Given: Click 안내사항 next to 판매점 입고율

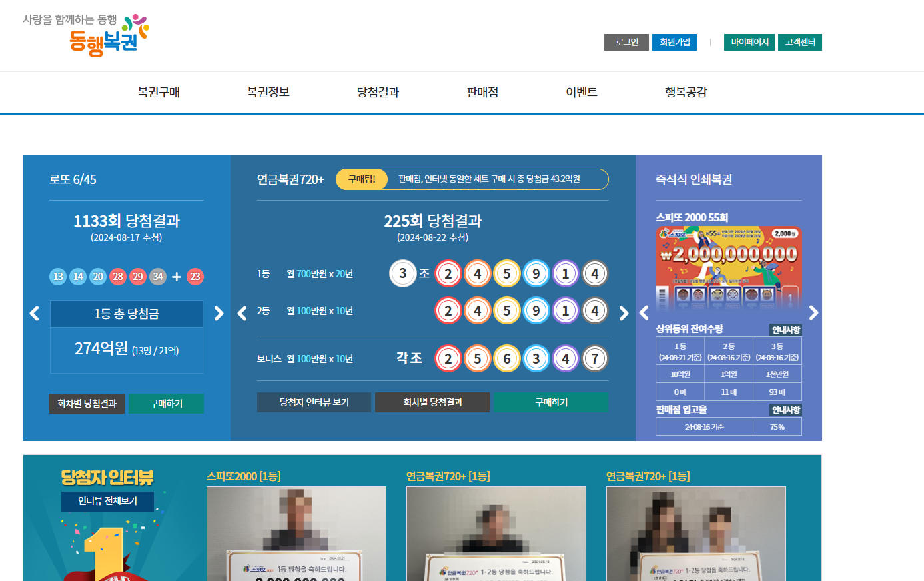Looking at the screenshot, I should (786, 410).
